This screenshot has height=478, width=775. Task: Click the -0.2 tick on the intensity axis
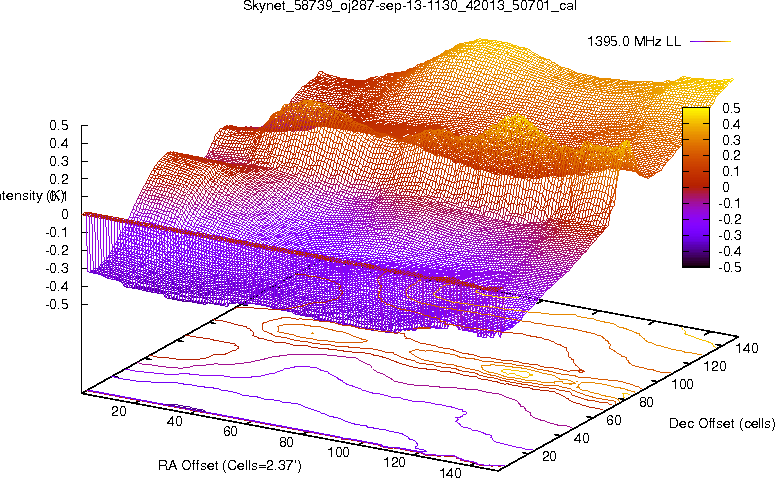click(57, 250)
